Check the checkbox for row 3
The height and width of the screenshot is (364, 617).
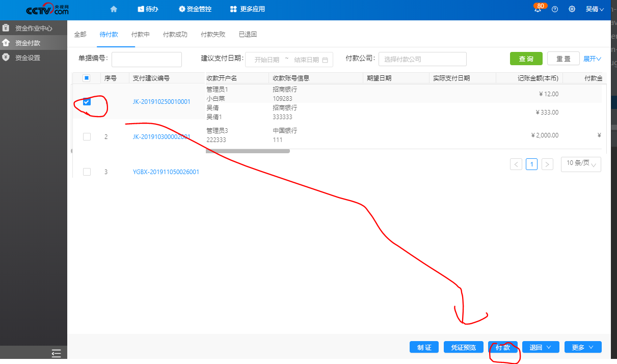[x=87, y=172]
